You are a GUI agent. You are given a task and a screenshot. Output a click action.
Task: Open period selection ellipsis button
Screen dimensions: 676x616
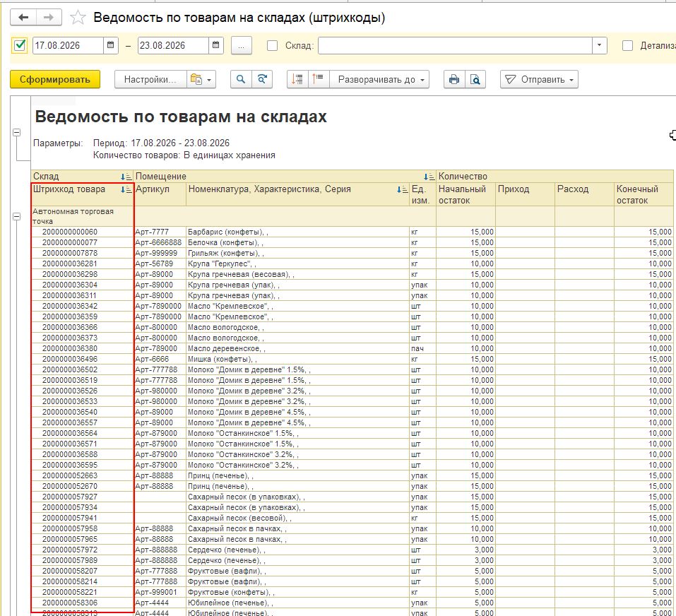click(x=242, y=45)
